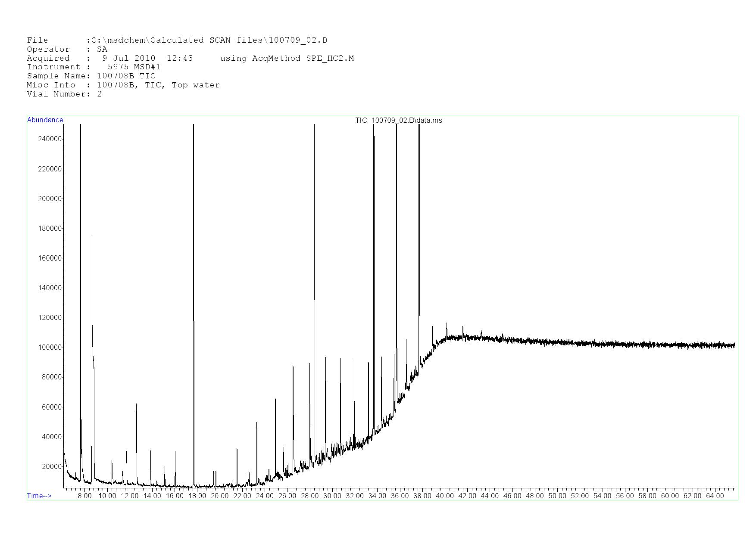Image resolution: width=756 pixels, height=534 pixels.
Task: Click the 52.00 label on time axis
Action: pyautogui.click(x=579, y=496)
